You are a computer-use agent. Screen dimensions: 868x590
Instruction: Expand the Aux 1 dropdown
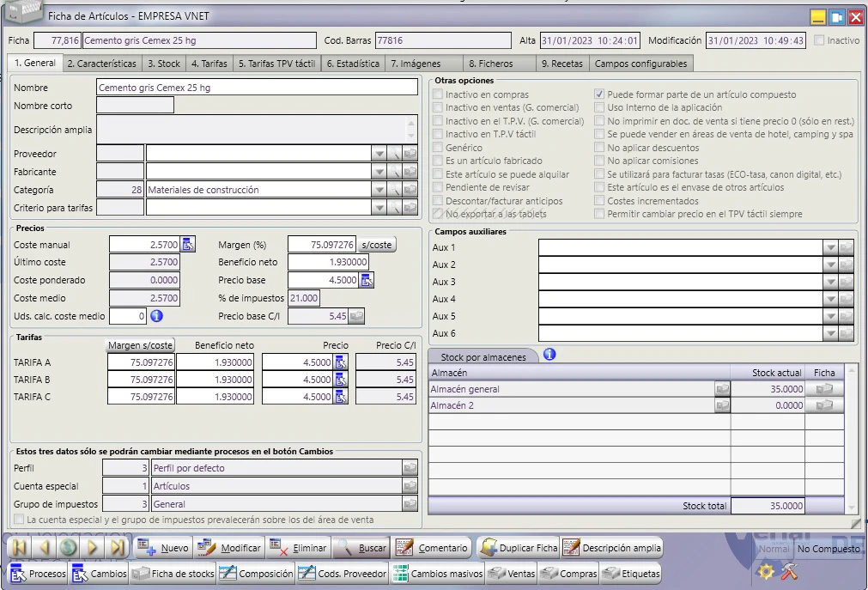pos(830,247)
